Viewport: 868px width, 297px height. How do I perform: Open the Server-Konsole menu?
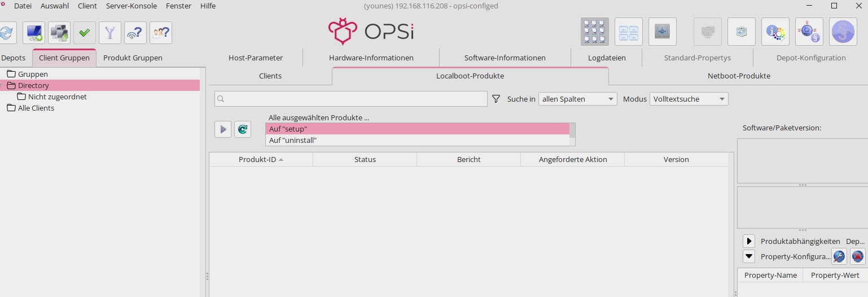click(131, 6)
